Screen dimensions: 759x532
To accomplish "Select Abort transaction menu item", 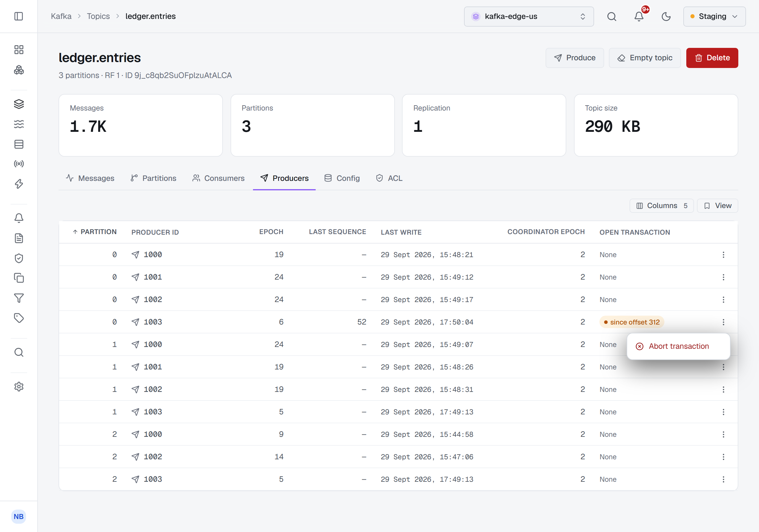I will pos(678,346).
